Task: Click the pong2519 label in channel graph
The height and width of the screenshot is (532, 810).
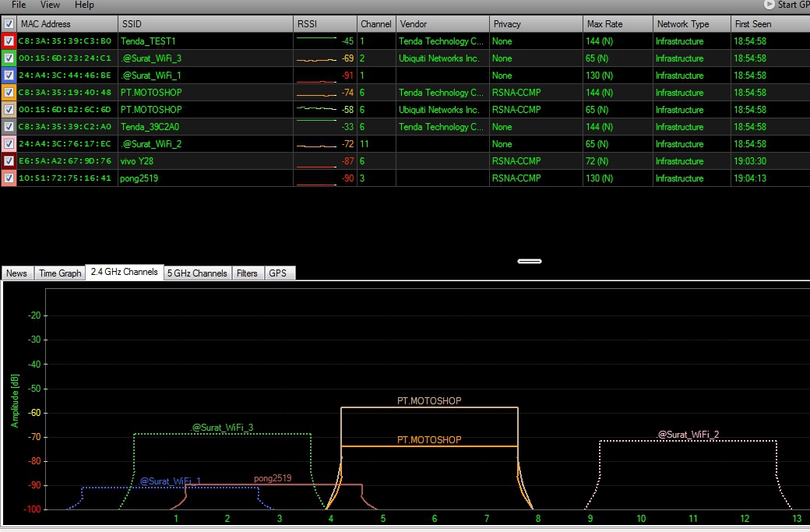Action: click(x=273, y=478)
